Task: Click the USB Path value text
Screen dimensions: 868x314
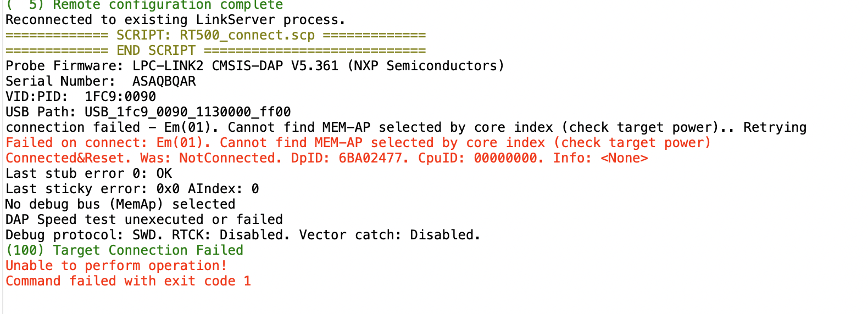Action: point(187,113)
